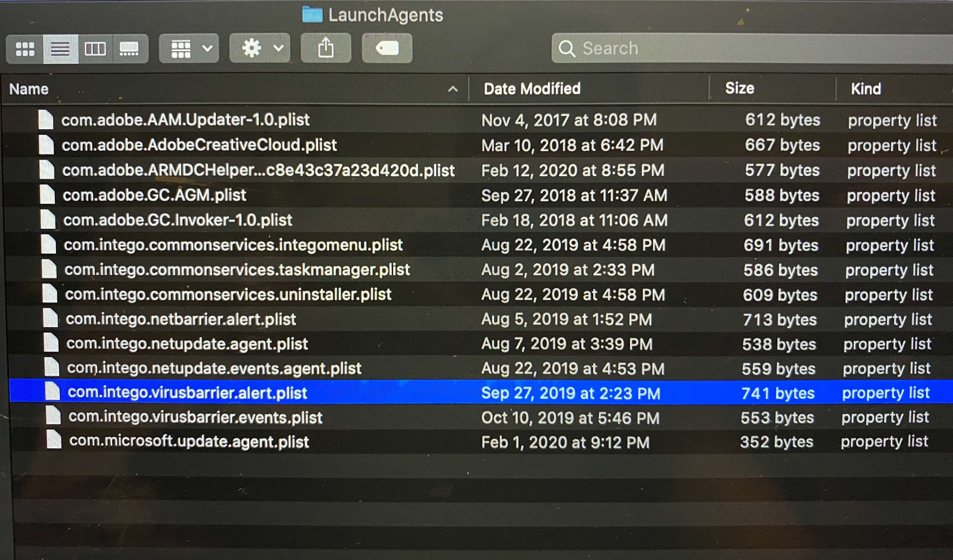Select com.adobe.AAM.Updater-1.0.plist file icon
Screen dimensions: 953x560
pyautogui.click(x=46, y=120)
